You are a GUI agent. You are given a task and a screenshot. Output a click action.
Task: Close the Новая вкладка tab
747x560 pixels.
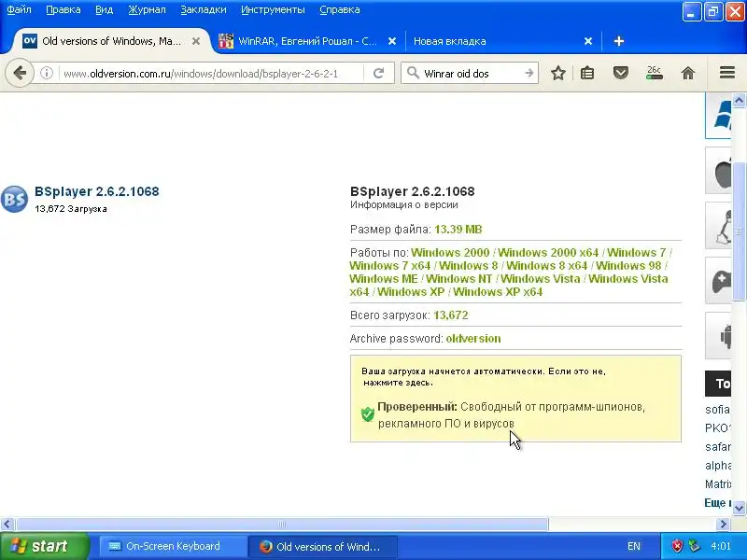[x=588, y=41]
